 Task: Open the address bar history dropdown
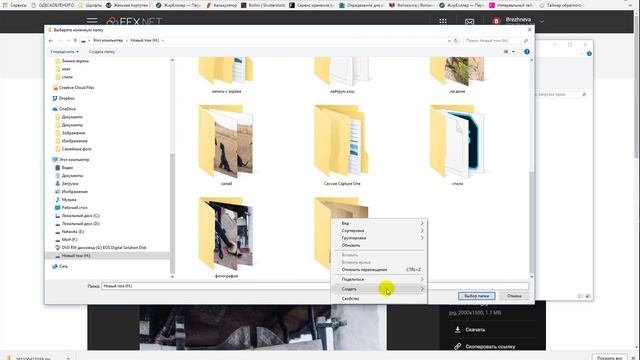pyautogui.click(x=449, y=41)
